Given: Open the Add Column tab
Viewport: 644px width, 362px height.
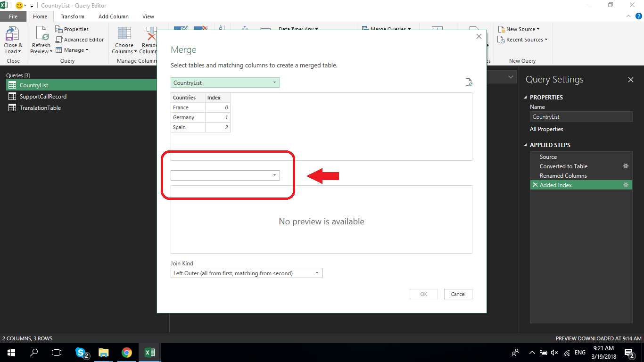Looking at the screenshot, I should pos(113,16).
